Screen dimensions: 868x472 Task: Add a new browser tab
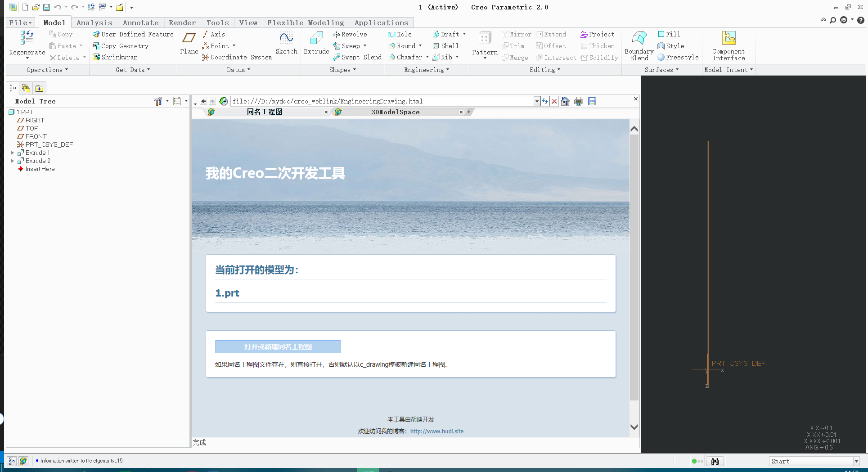pos(468,112)
